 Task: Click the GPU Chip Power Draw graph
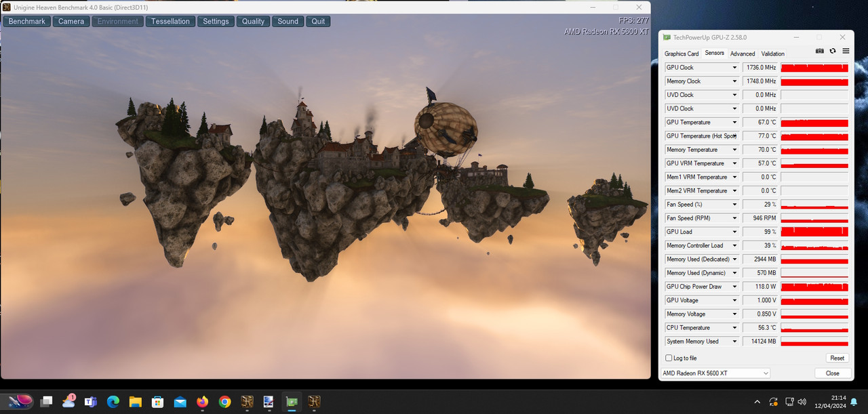click(x=814, y=287)
